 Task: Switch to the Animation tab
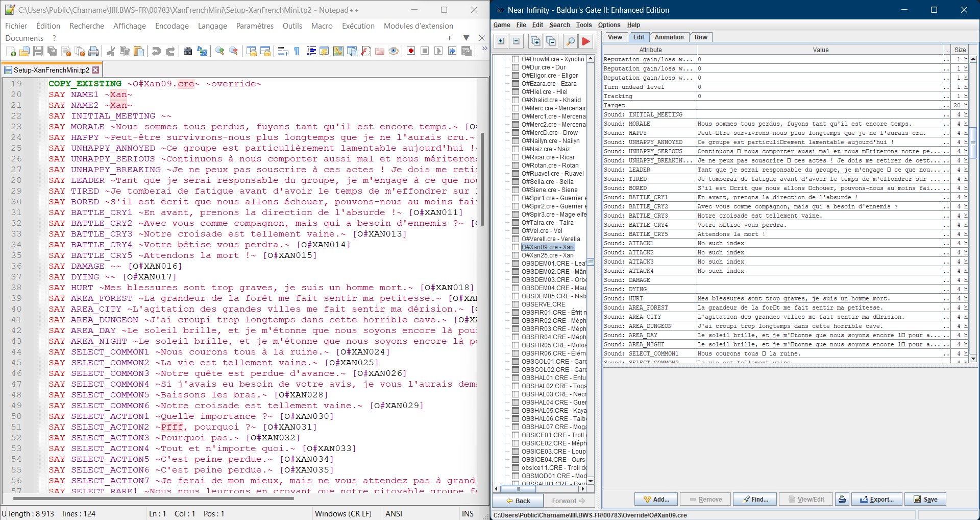click(669, 37)
